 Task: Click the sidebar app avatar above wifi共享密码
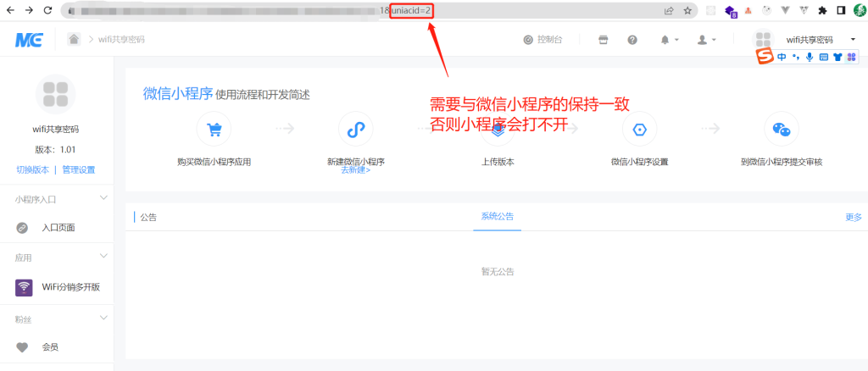pos(55,94)
